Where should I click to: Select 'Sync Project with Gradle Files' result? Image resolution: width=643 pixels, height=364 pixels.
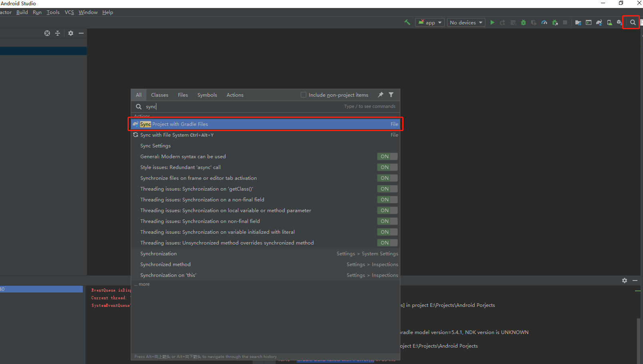[266, 124]
